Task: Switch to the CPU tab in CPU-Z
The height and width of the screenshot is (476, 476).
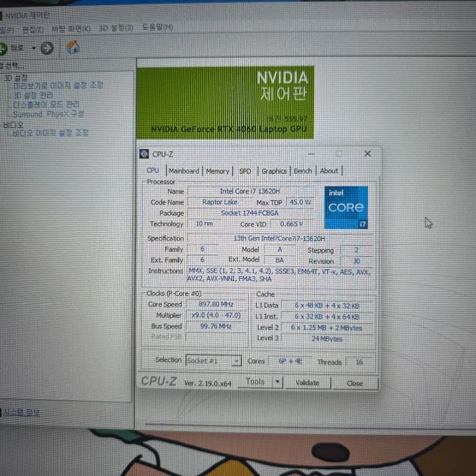Action: (x=153, y=171)
